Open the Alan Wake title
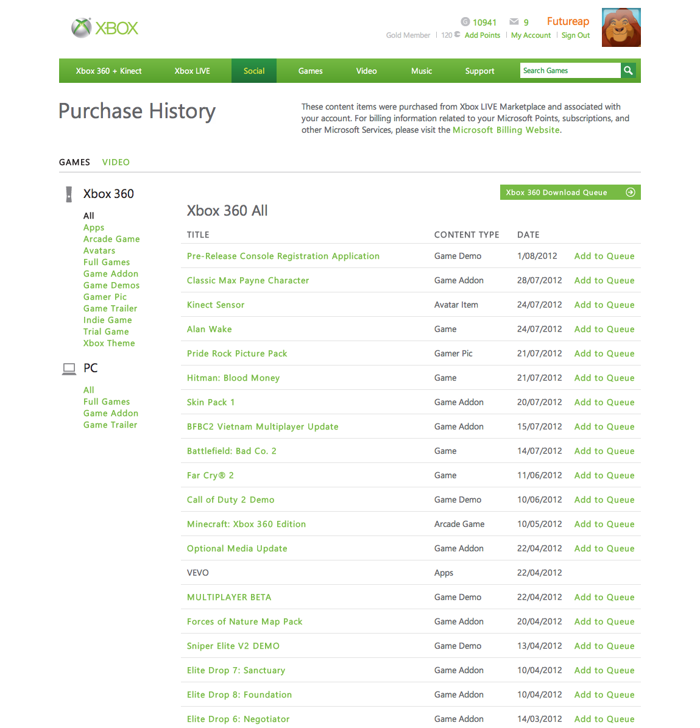The image size is (700, 728). tap(210, 329)
